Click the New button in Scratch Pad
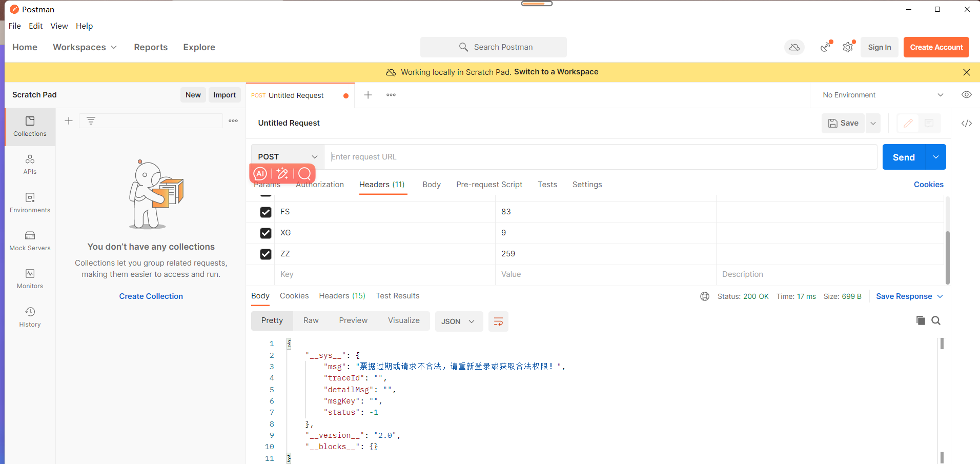Screen dimensions: 980x464 [x=193, y=95]
